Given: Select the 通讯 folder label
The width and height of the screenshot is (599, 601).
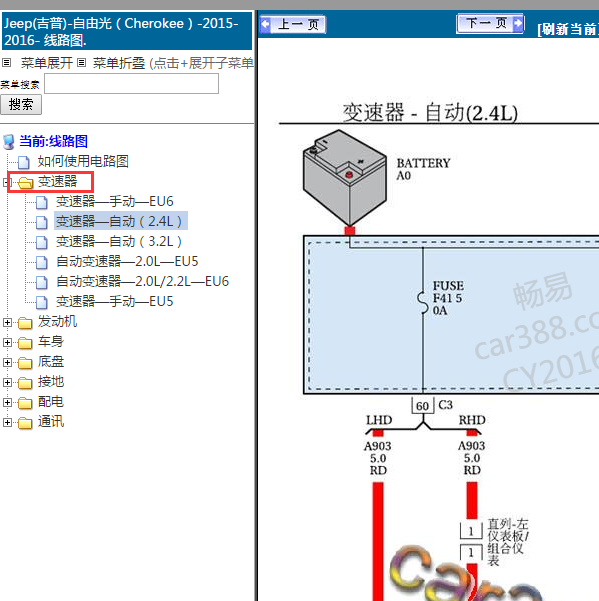Looking at the screenshot, I should tap(51, 421).
